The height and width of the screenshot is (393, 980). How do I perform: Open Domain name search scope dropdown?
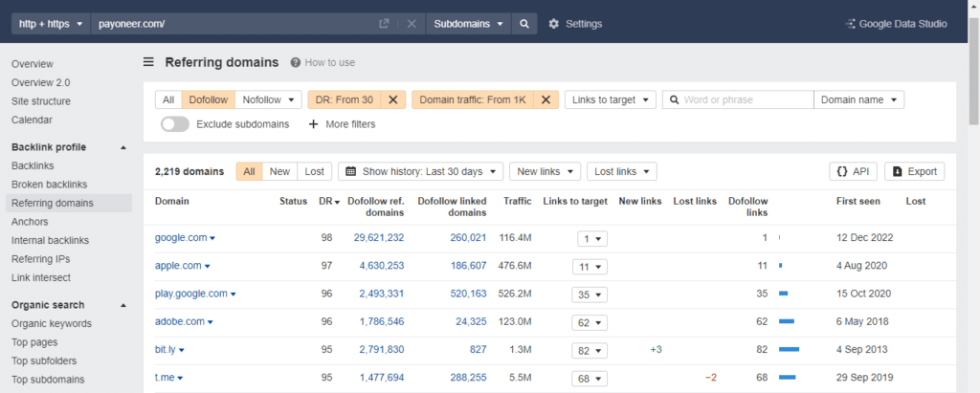[858, 99]
